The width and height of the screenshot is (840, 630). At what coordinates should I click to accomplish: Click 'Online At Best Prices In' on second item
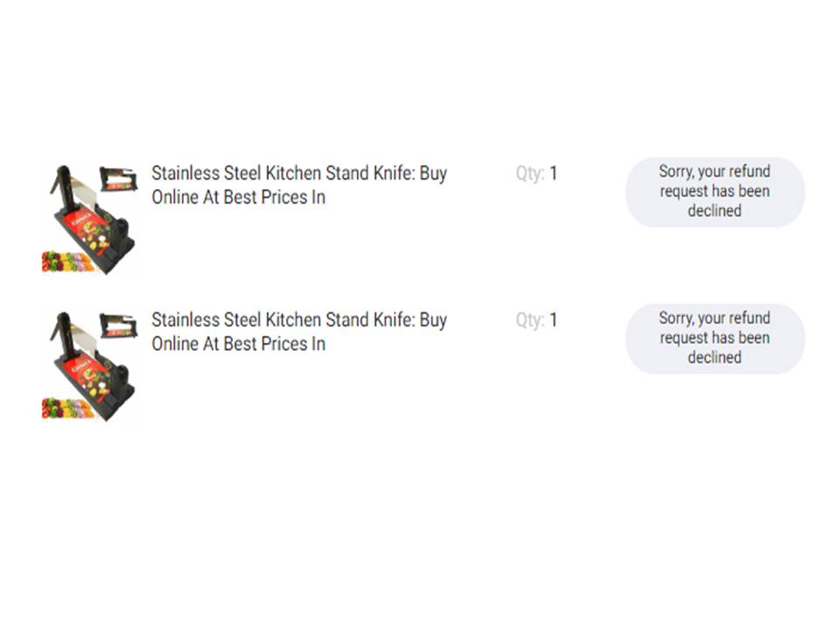click(238, 344)
